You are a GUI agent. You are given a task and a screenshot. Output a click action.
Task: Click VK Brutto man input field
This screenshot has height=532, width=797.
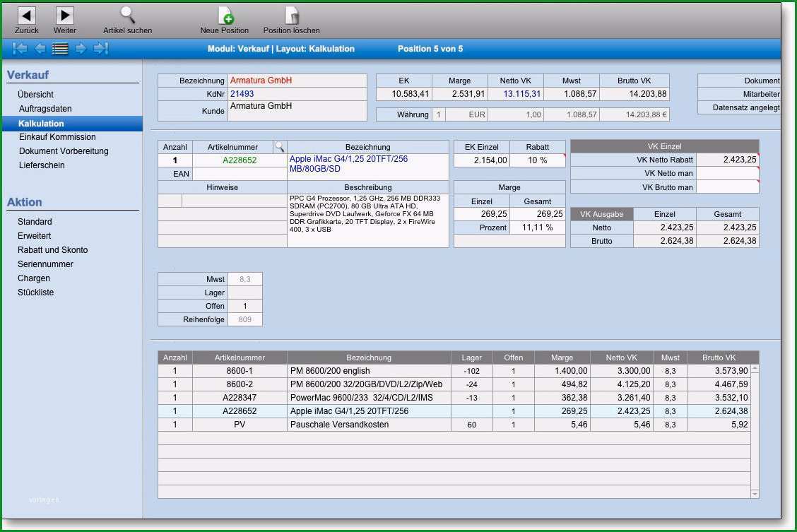click(x=727, y=187)
